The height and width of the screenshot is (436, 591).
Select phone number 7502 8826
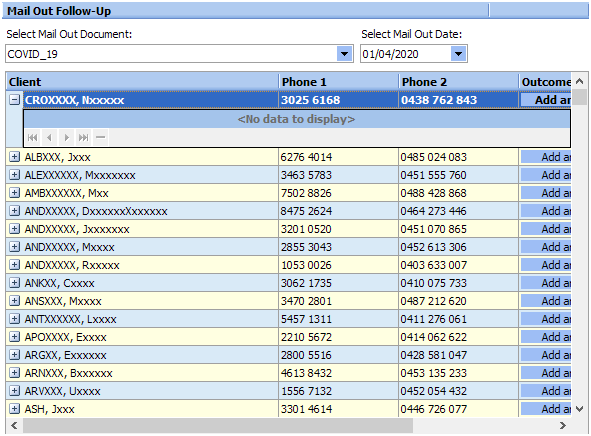pyautogui.click(x=306, y=193)
